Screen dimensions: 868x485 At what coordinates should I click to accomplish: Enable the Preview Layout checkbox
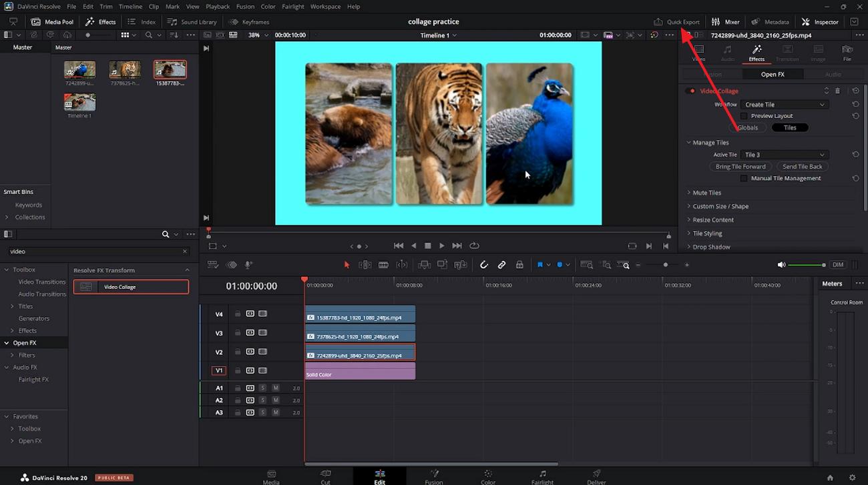coord(743,115)
